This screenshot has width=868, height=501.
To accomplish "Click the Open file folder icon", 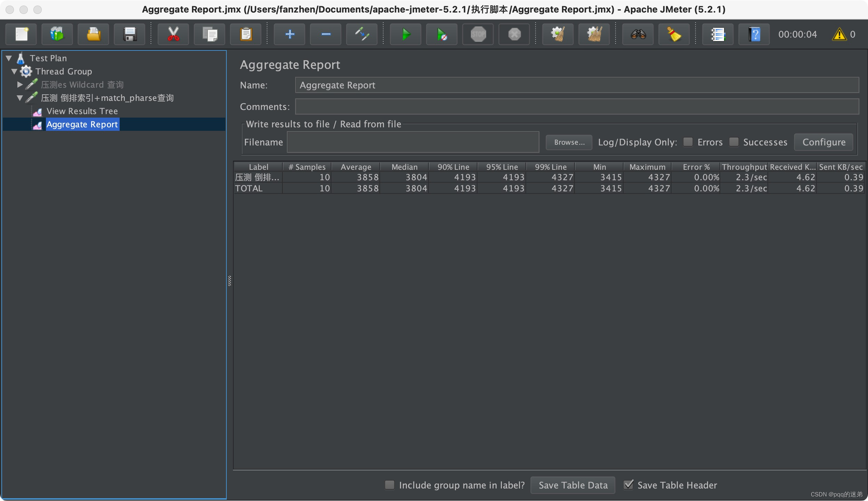I will (x=94, y=34).
